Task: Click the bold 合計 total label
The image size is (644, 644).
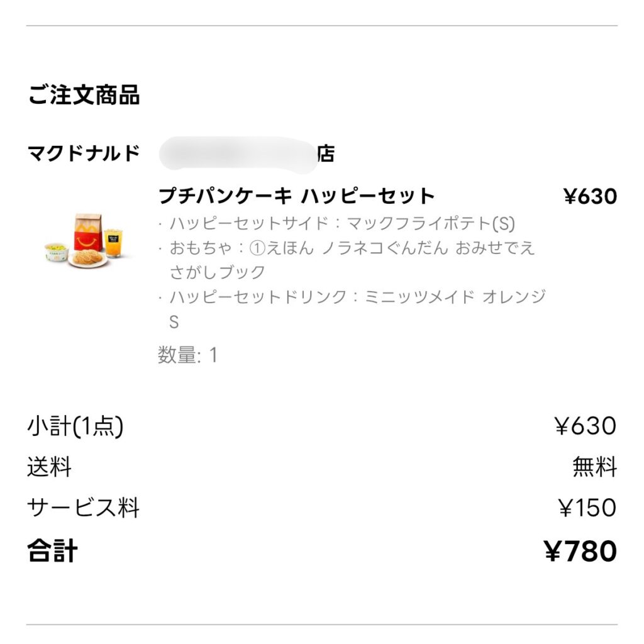Action: point(53,551)
